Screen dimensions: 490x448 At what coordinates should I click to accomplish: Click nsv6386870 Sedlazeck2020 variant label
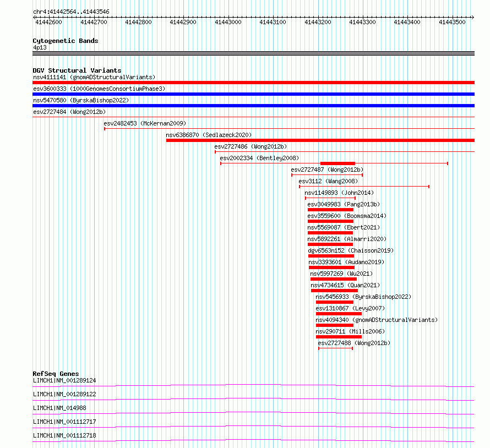pos(209,135)
